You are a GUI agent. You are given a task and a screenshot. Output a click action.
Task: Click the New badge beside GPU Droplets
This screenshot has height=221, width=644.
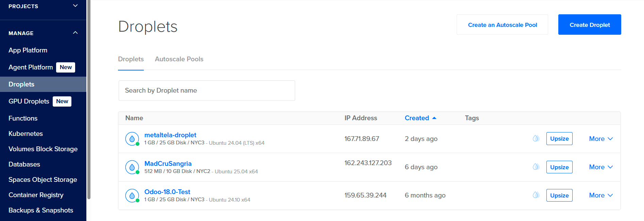(x=62, y=101)
